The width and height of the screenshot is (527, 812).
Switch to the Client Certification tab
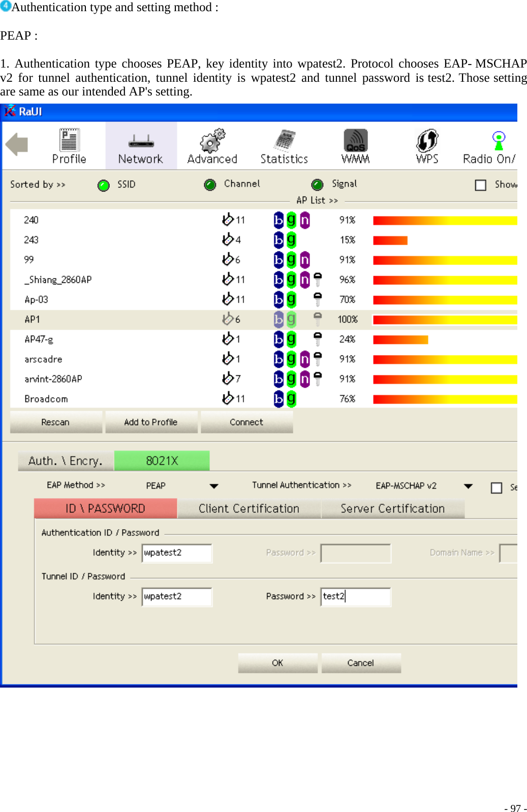(249, 508)
